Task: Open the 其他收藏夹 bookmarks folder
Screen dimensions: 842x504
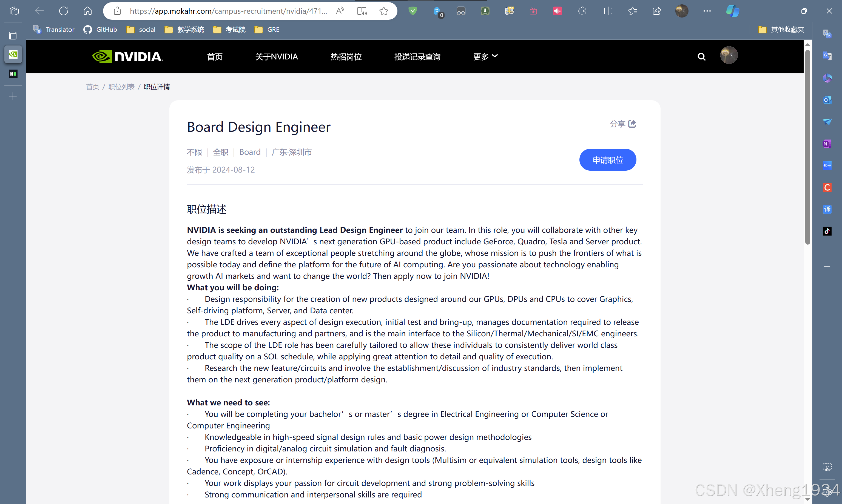Action: pyautogui.click(x=781, y=30)
